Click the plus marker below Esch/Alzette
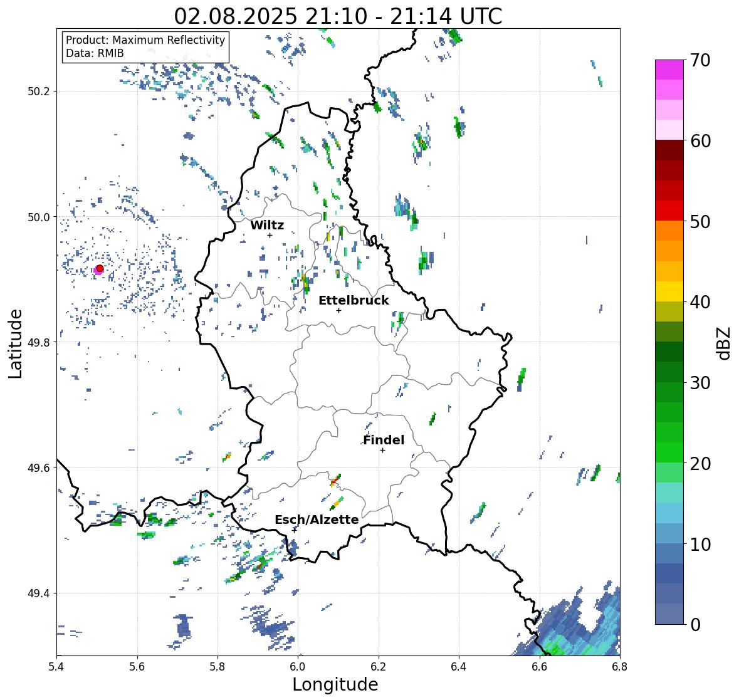The width and height of the screenshot is (739, 700). point(295,530)
